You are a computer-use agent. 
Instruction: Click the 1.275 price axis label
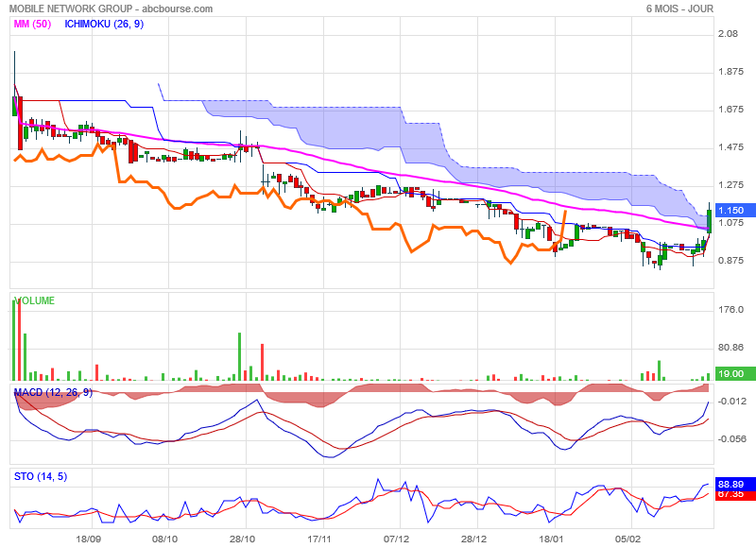[730, 185]
